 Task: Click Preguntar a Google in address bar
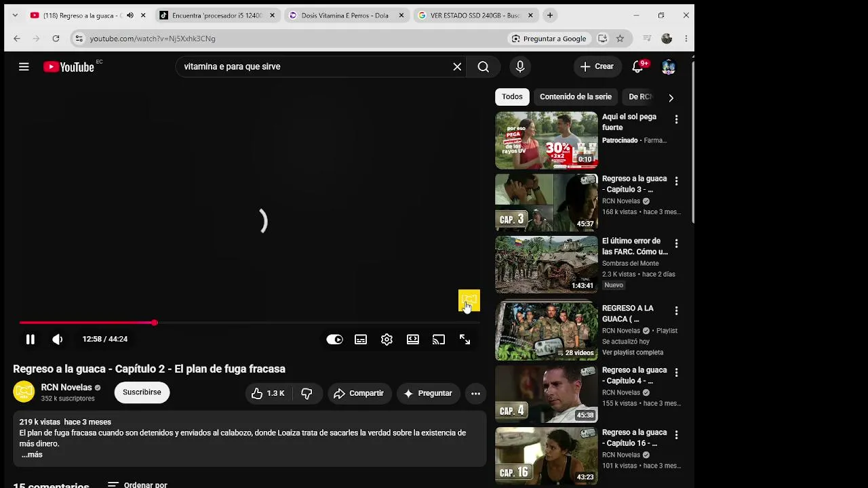click(x=549, y=39)
